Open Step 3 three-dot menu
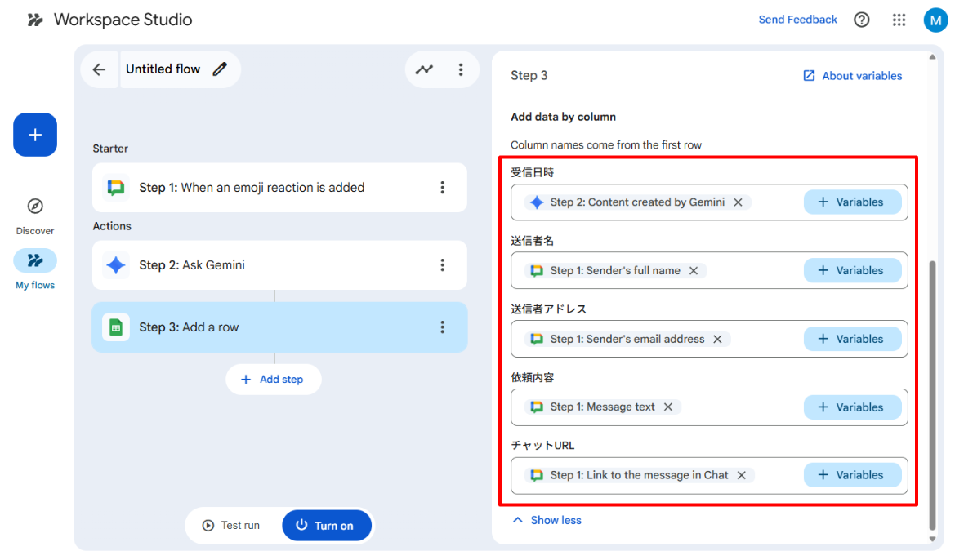Screen dimensions: 955x560 443,327
